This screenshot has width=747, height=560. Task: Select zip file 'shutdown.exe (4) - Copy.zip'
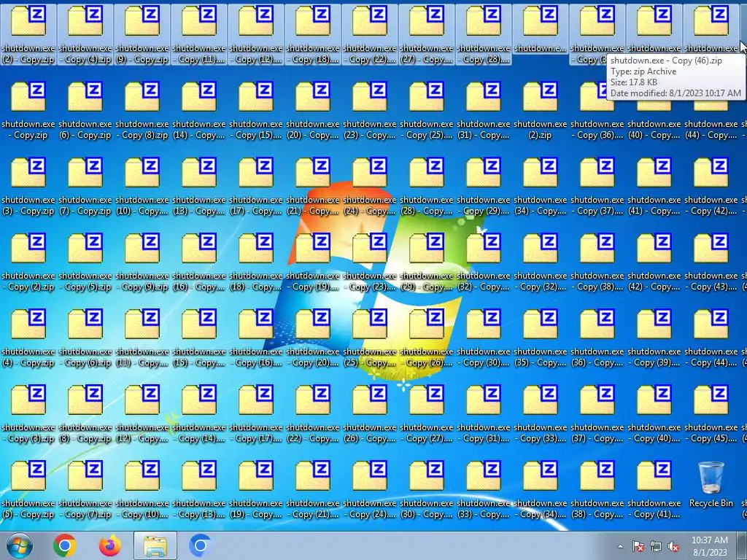[x=28, y=338]
